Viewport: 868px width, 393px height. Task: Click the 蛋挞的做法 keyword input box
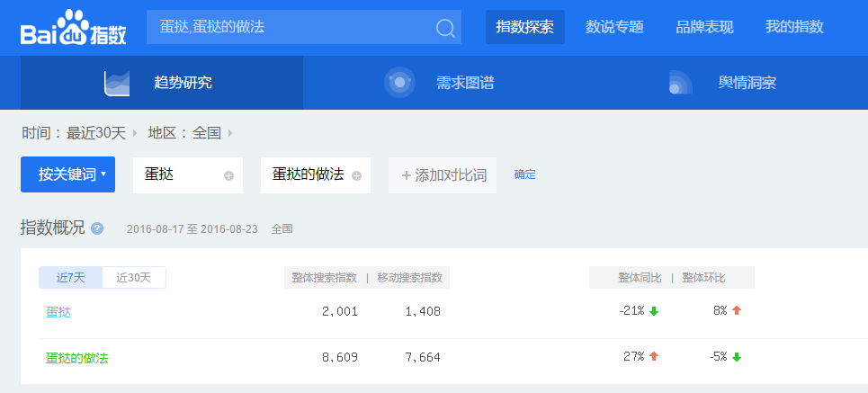pos(316,174)
